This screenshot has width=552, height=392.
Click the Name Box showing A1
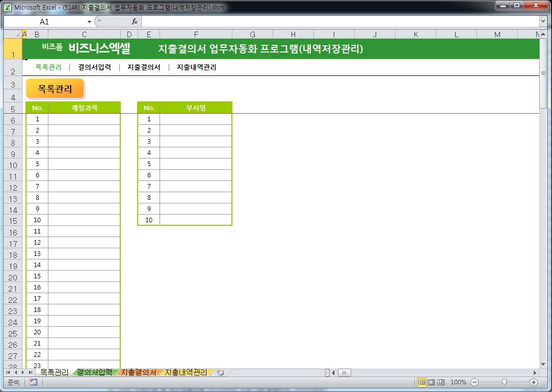coord(45,22)
